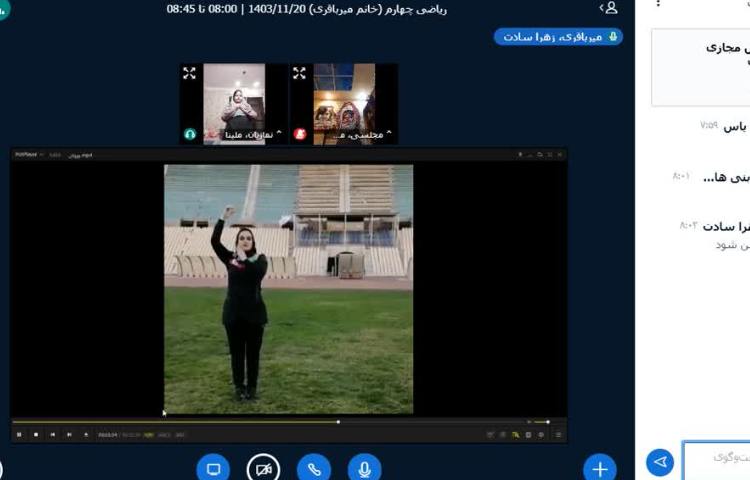Expand right webcam to fullscreen
The image size is (750, 480).
point(299,73)
